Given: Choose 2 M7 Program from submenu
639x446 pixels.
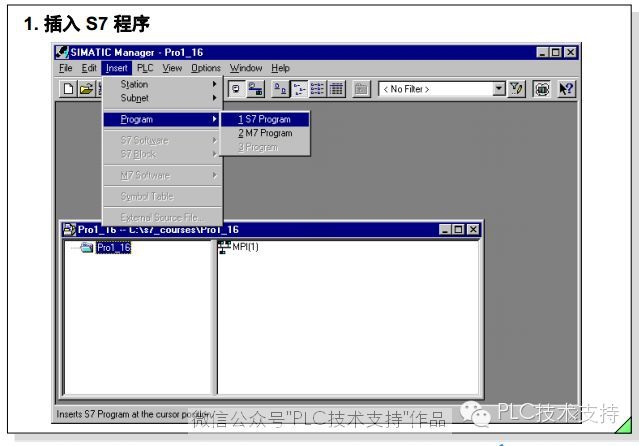Looking at the screenshot, I should pos(265,133).
